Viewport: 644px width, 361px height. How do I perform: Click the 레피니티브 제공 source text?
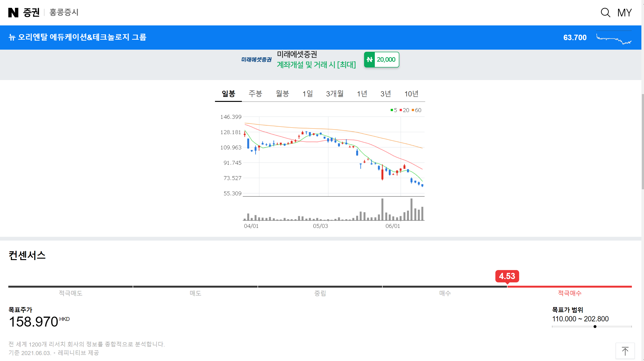point(78,353)
